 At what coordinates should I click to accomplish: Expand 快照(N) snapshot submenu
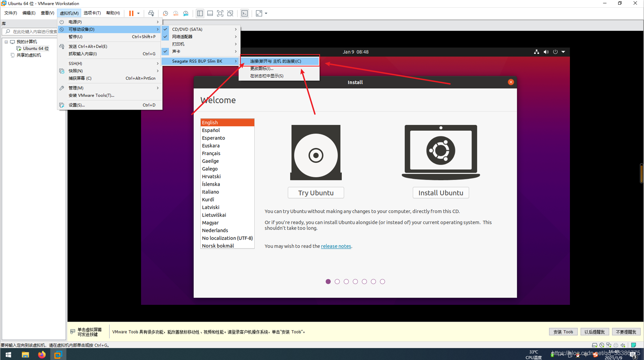pyautogui.click(x=110, y=71)
